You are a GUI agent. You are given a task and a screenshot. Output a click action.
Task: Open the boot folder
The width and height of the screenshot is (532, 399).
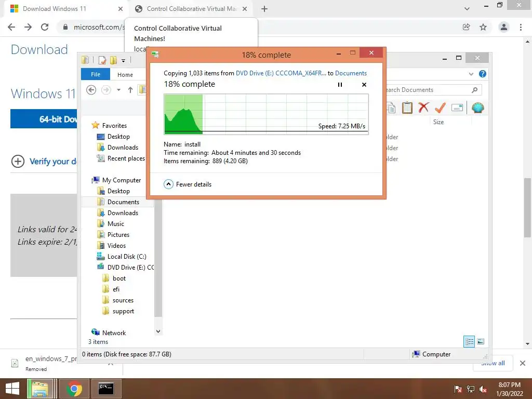point(119,278)
